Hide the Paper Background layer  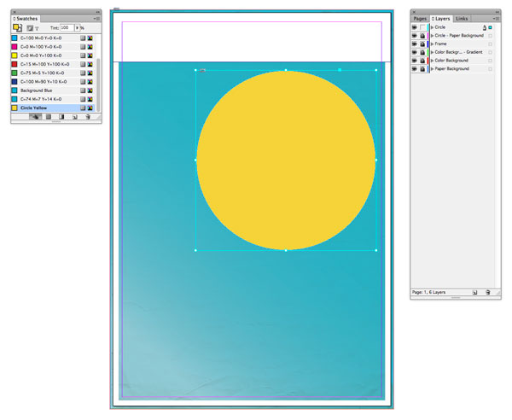click(x=415, y=69)
